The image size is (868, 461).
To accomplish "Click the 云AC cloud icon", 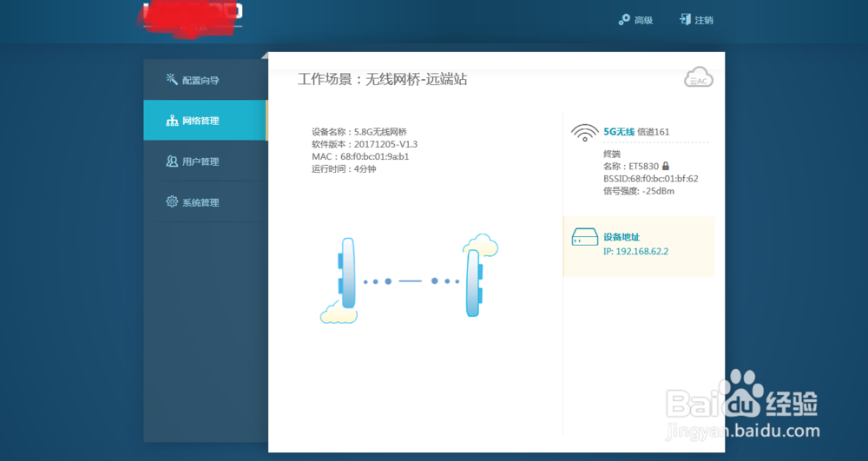I will point(699,77).
